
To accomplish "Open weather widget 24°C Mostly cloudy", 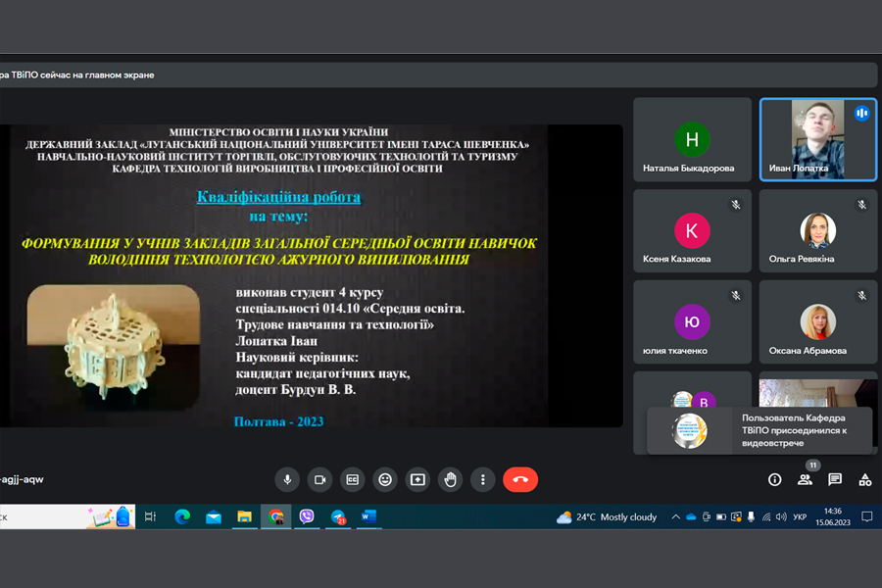I will click(x=607, y=517).
